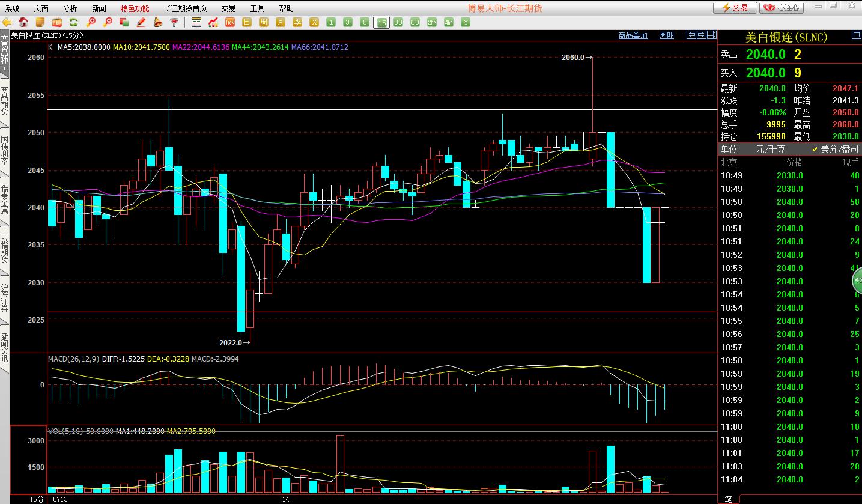Click the 心连心 hearts button

782,8
